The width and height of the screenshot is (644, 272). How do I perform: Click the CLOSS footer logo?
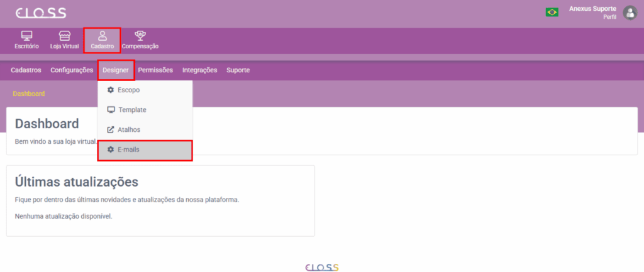321,267
